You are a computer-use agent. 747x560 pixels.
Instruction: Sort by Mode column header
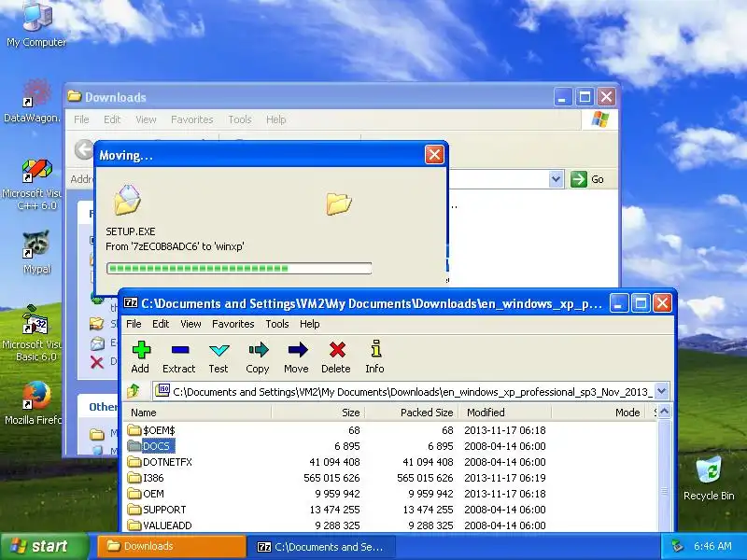coord(598,413)
